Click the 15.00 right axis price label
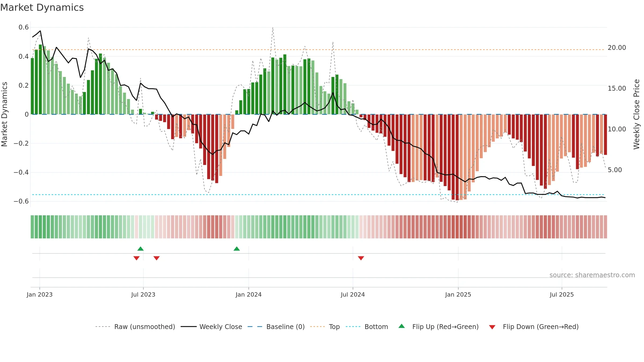 point(617,88)
